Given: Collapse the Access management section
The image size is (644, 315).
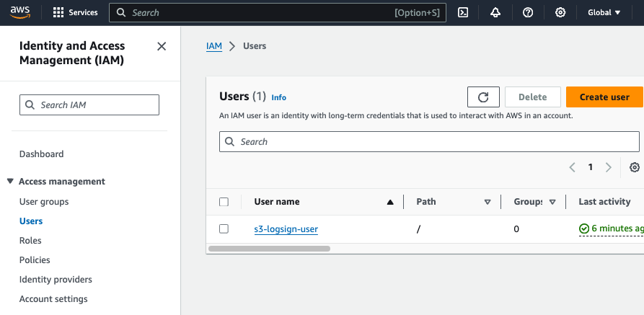Looking at the screenshot, I should (11, 181).
